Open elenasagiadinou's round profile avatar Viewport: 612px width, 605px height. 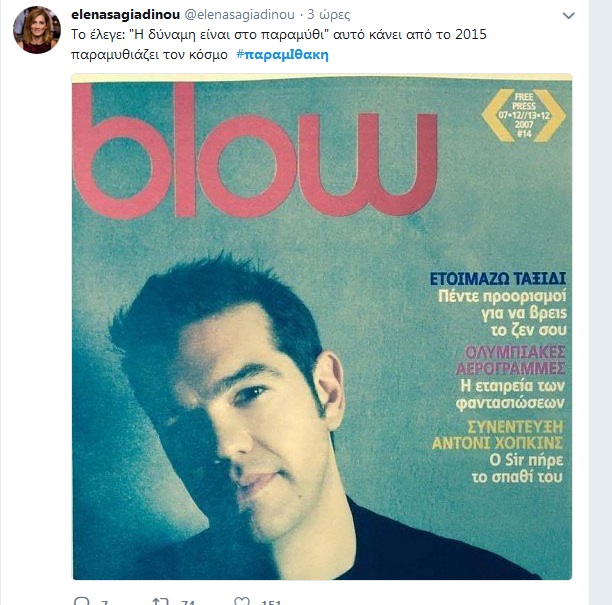[37, 30]
